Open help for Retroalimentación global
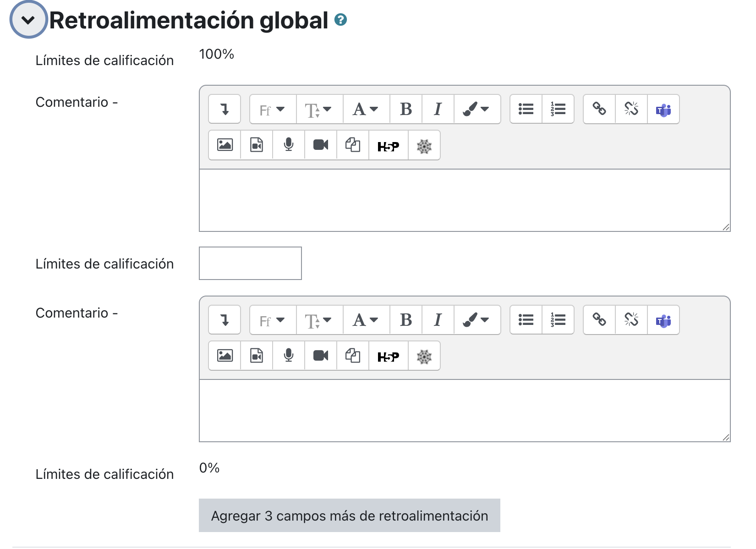 pos(340,20)
